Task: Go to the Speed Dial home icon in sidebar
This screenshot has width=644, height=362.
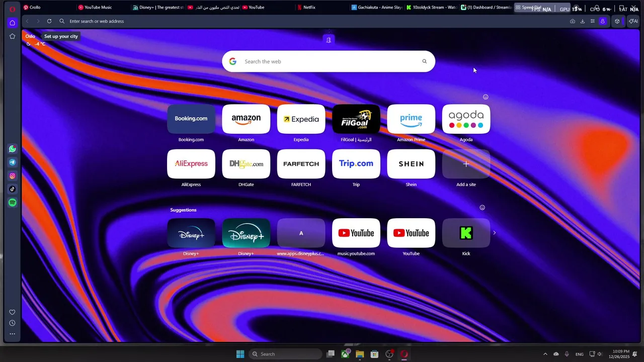Action: pos(12,23)
